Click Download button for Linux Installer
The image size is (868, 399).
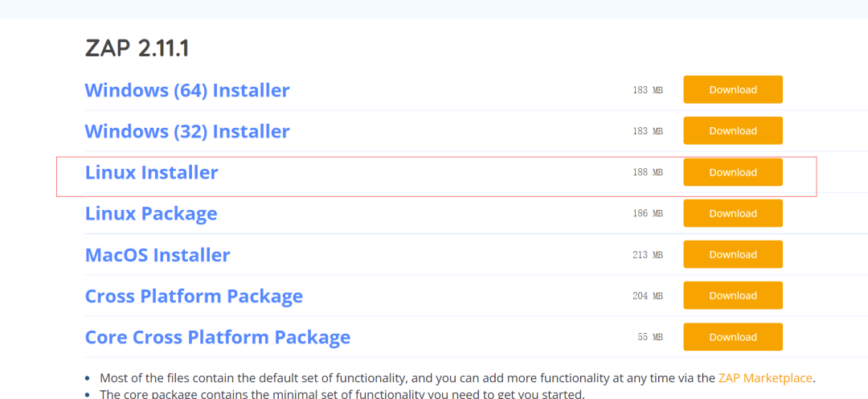tap(733, 172)
